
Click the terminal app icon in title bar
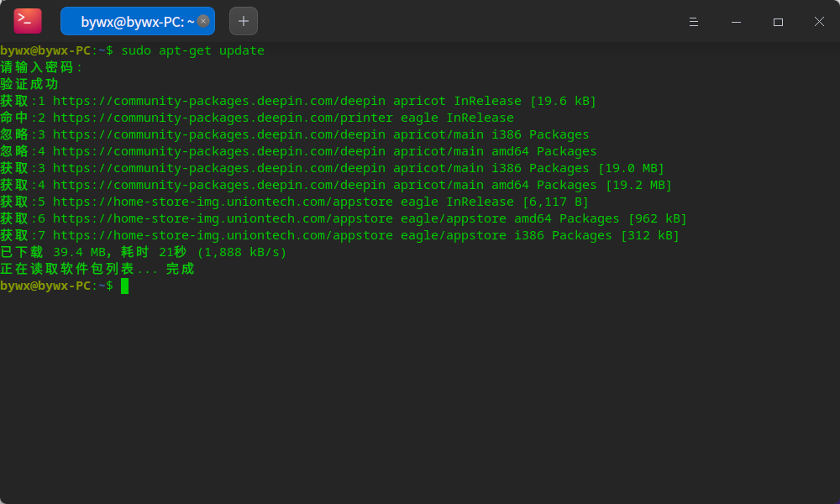[27, 21]
